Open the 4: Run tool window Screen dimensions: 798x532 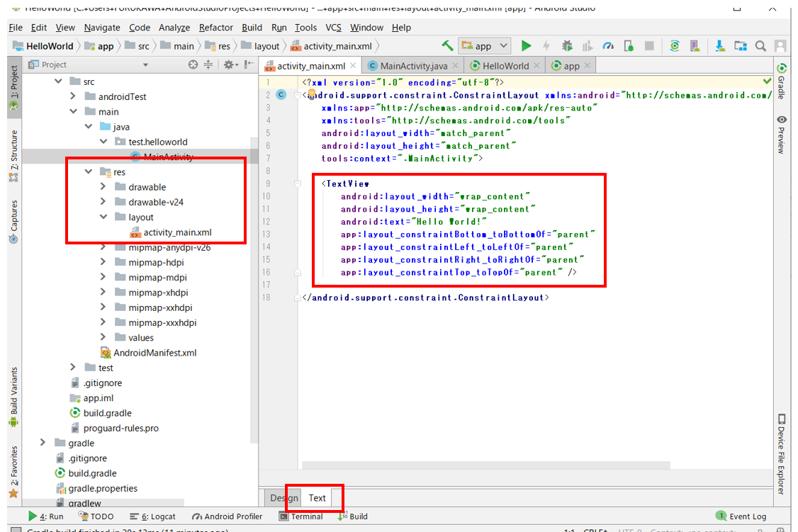tap(46, 516)
